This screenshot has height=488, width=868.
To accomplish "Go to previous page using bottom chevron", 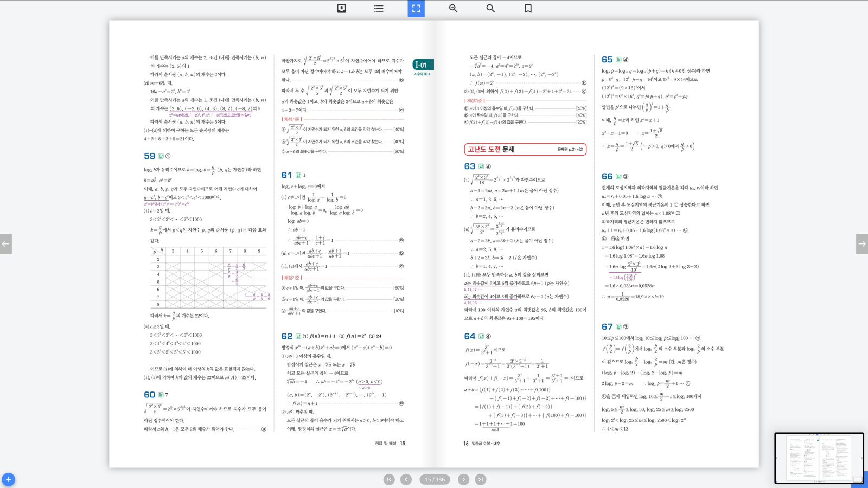I will (406, 479).
